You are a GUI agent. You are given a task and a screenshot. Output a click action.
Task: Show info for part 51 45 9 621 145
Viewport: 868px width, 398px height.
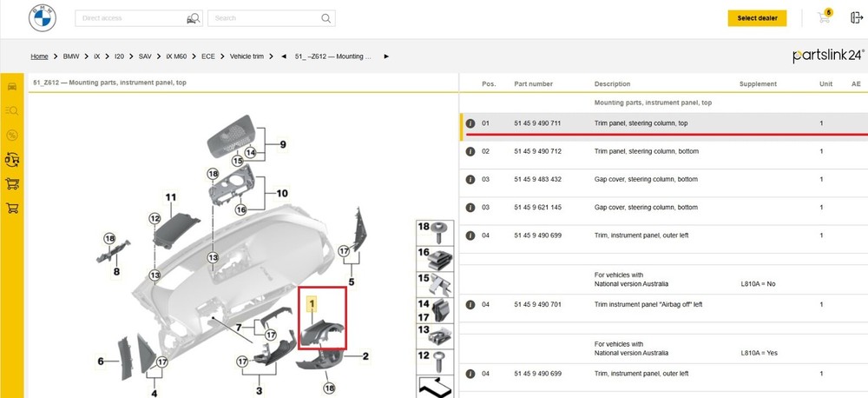point(470,208)
